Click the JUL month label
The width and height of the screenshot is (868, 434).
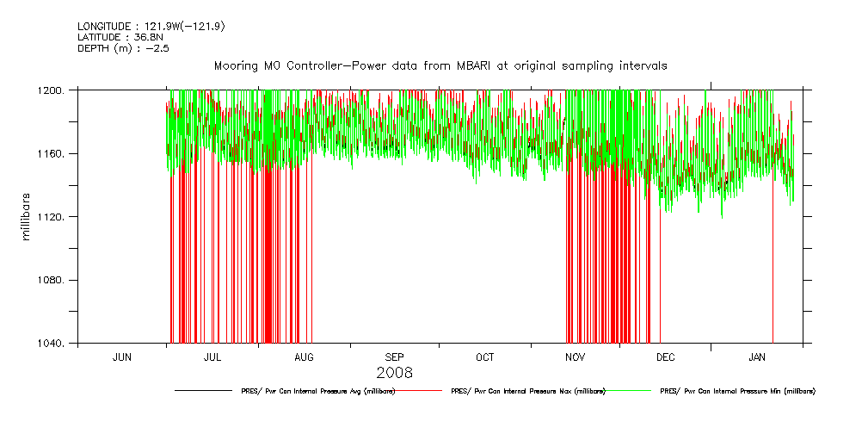coord(212,356)
